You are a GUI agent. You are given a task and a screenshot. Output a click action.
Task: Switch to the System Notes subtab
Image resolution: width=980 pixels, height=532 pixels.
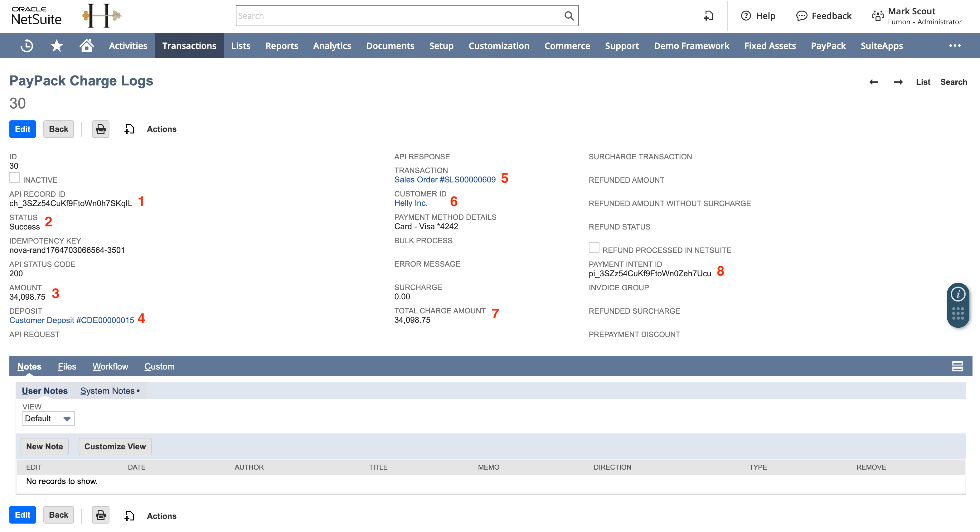pos(108,391)
